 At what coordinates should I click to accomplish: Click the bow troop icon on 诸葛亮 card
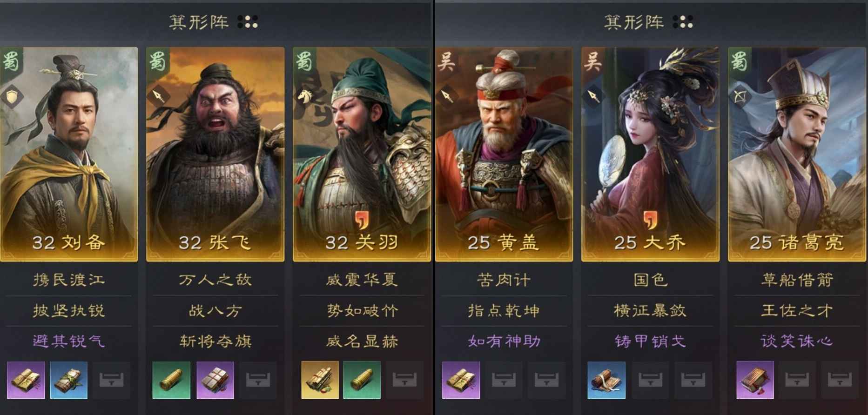739,97
